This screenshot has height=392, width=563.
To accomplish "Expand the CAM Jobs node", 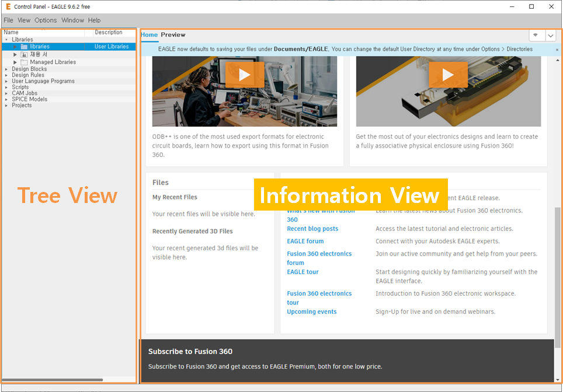I will click(6, 93).
